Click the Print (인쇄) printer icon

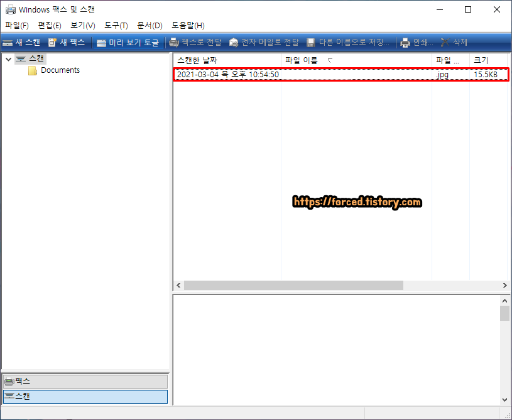[x=405, y=43]
